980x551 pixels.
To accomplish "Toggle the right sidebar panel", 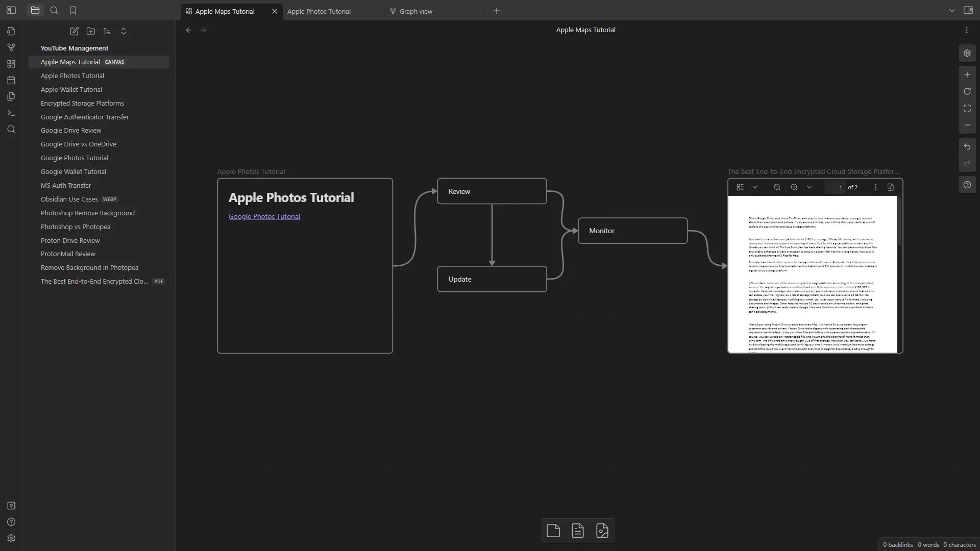I will (968, 10).
